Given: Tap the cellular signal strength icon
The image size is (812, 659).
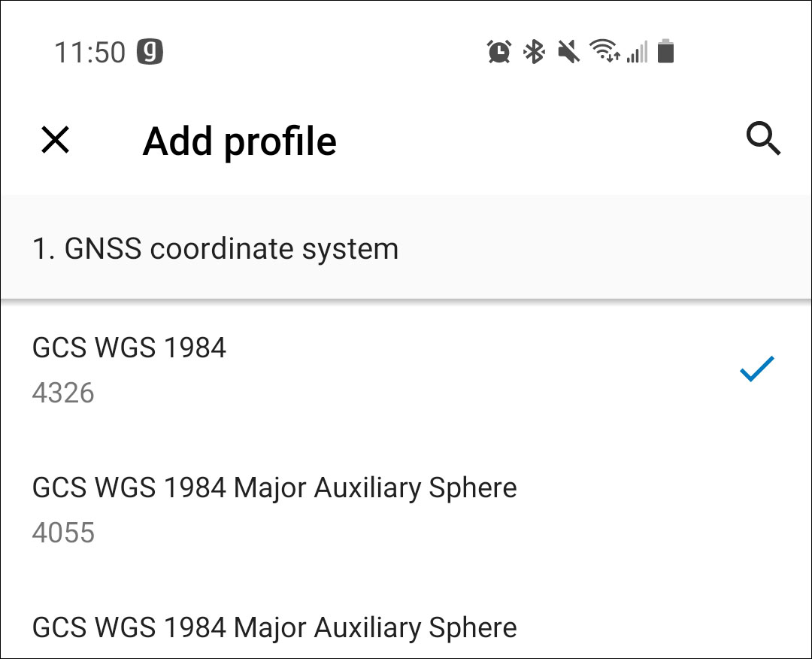Looking at the screenshot, I should coord(636,51).
